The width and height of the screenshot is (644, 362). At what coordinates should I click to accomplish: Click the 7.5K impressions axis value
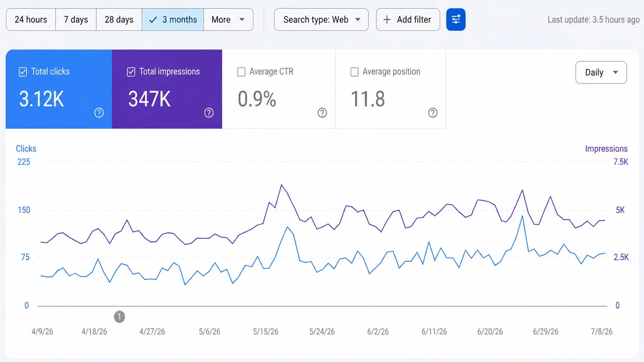[x=621, y=162]
